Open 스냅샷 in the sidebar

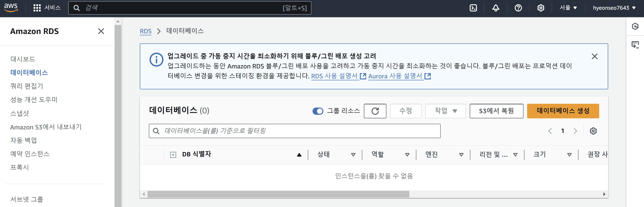point(20,113)
